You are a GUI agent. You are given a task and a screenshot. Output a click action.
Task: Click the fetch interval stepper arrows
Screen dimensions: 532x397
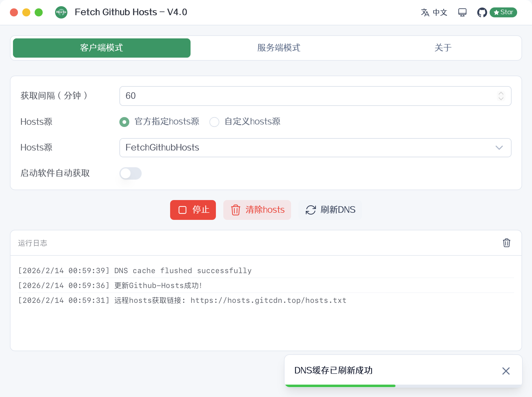(x=501, y=96)
